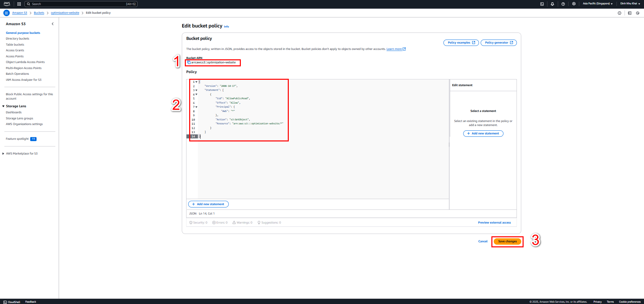
Task: Click the optimization-website breadcrumb link
Action: (x=65, y=13)
